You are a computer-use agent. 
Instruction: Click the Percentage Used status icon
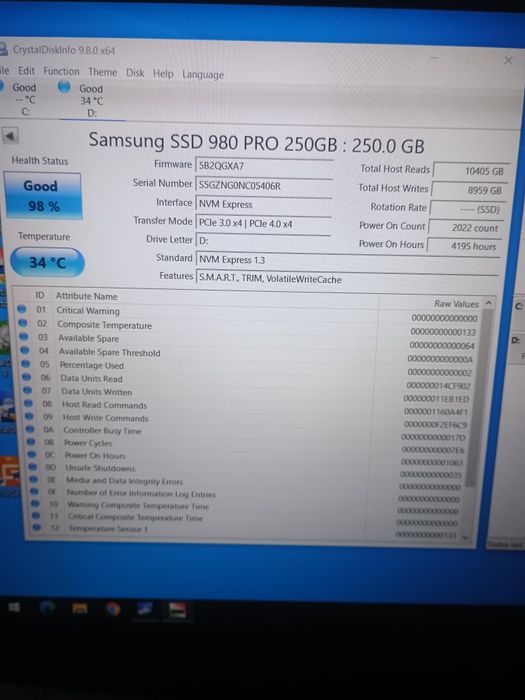(x=26, y=364)
